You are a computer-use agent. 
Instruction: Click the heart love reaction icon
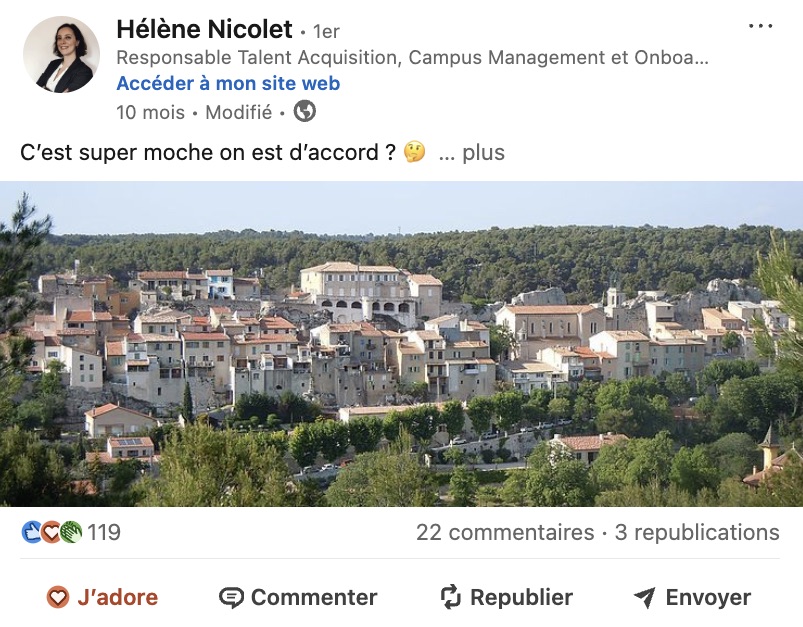point(51,532)
